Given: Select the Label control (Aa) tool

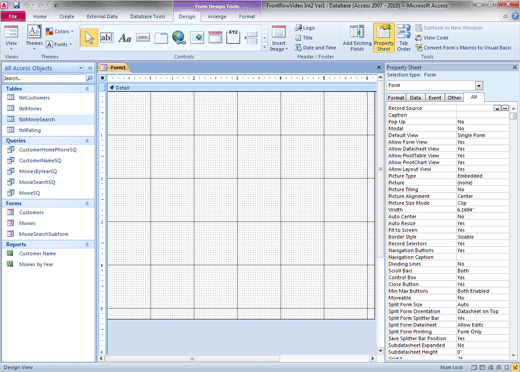Looking at the screenshot, I should tap(125, 38).
